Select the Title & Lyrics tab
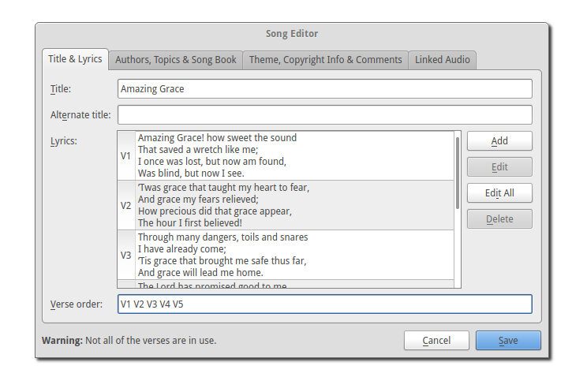 tap(75, 59)
